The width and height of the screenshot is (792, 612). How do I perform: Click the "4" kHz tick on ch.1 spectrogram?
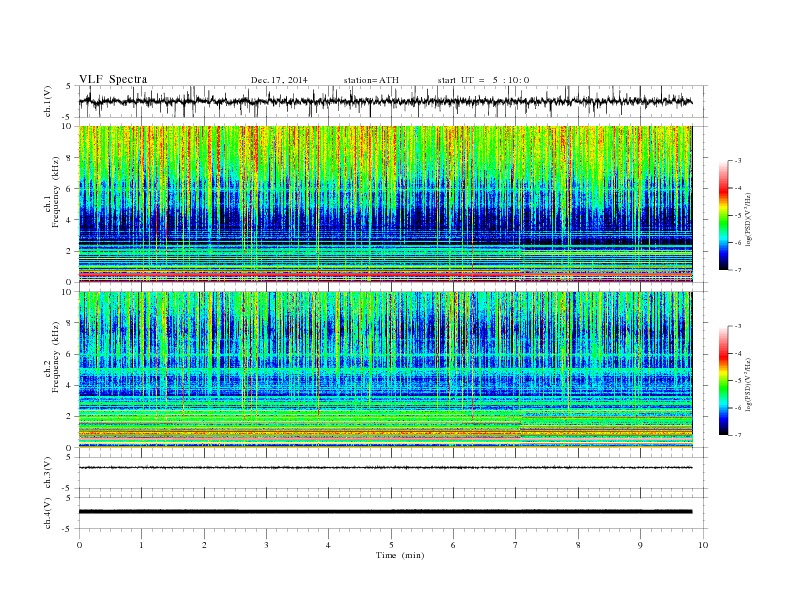point(70,220)
